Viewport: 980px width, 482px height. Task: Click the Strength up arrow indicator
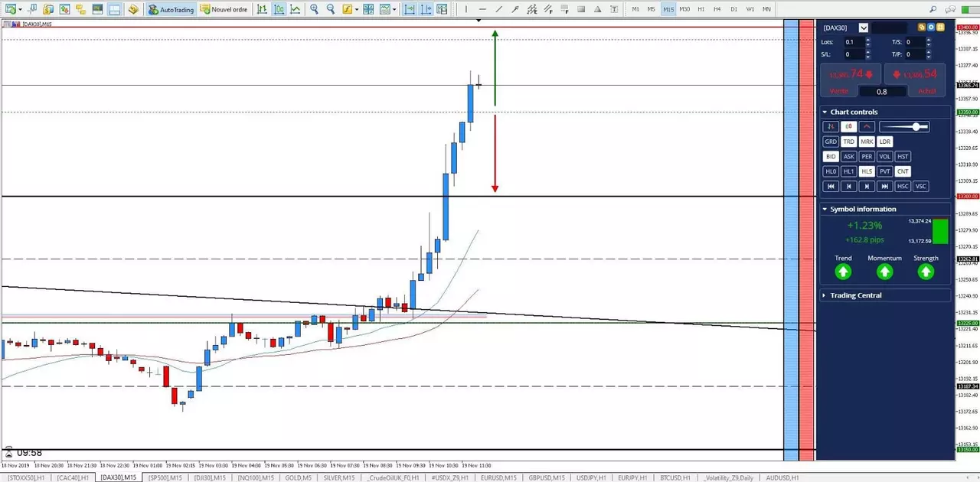click(x=926, y=272)
